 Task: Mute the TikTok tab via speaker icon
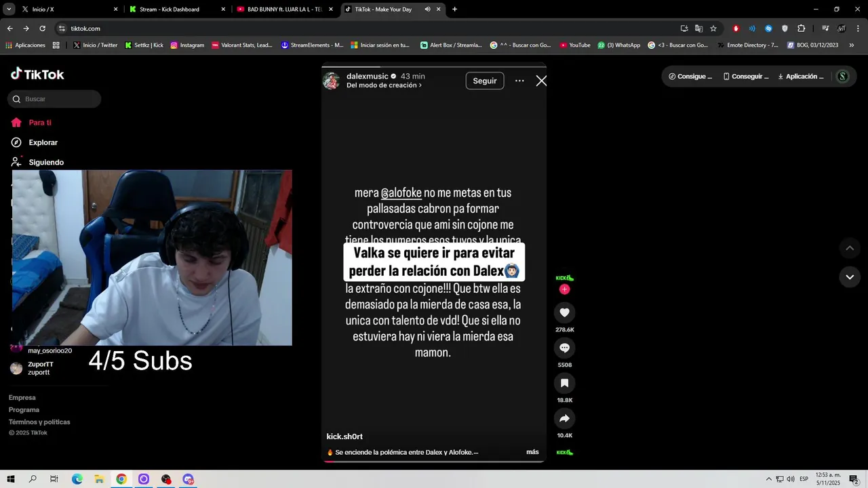tap(427, 9)
